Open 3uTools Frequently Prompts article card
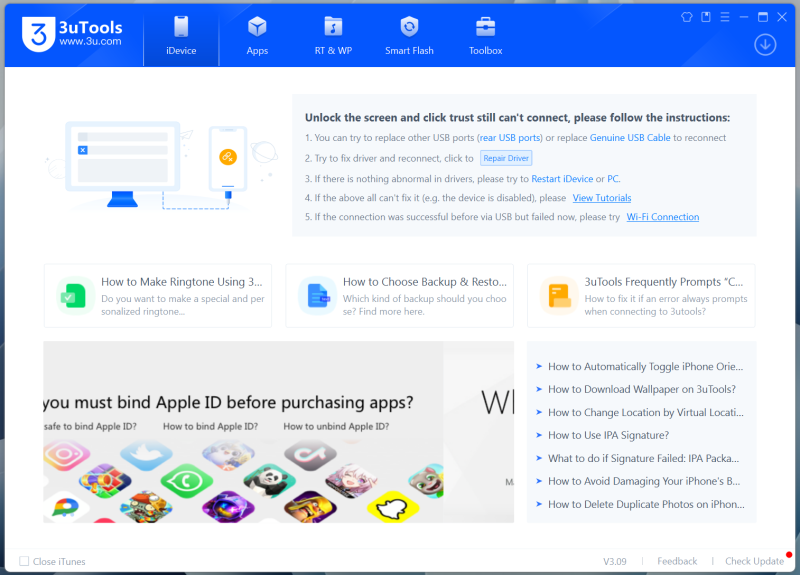Viewport: 800px width, 575px height. coord(641,296)
